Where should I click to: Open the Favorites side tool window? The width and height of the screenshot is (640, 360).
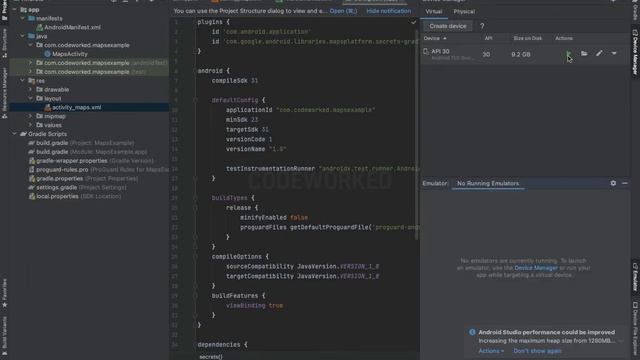4,293
